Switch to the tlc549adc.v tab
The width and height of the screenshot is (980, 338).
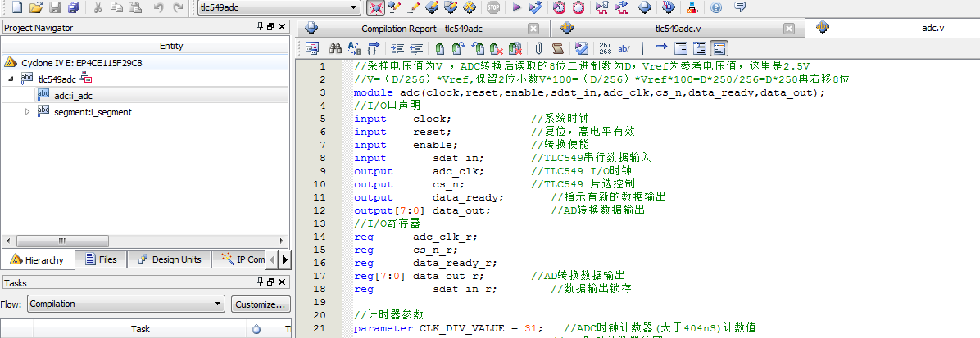[678, 29]
